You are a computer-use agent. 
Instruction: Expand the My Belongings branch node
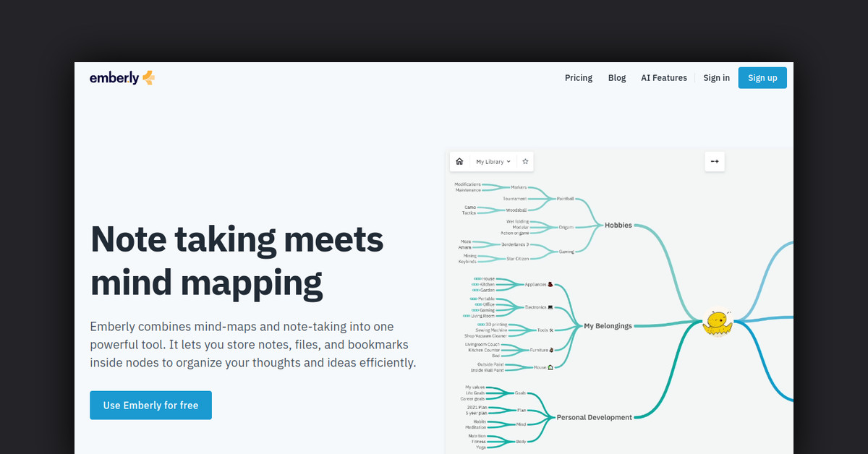pyautogui.click(x=608, y=326)
